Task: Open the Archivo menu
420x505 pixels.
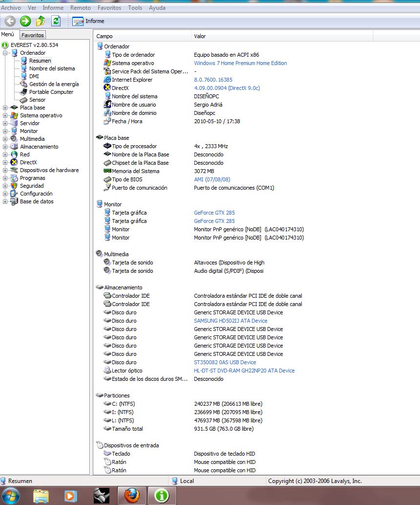Action: point(11,8)
